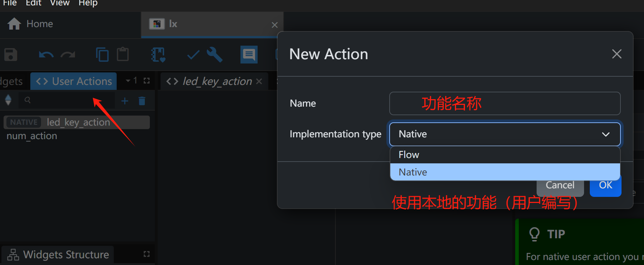644x265 pixels.
Task: Open the File menu
Action: point(10,3)
